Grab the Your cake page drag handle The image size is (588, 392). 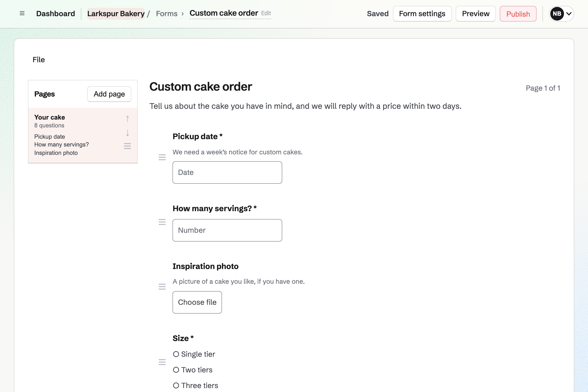(127, 146)
